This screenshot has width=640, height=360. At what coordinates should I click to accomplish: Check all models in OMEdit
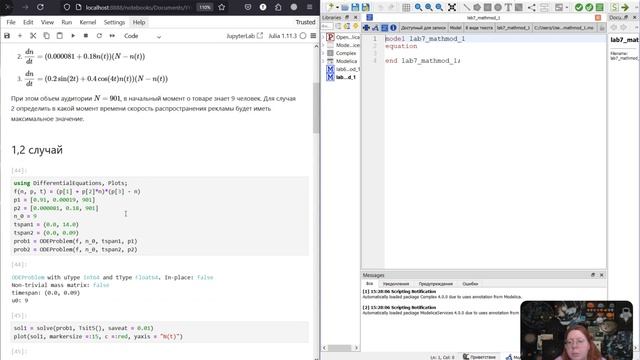(589, 7)
